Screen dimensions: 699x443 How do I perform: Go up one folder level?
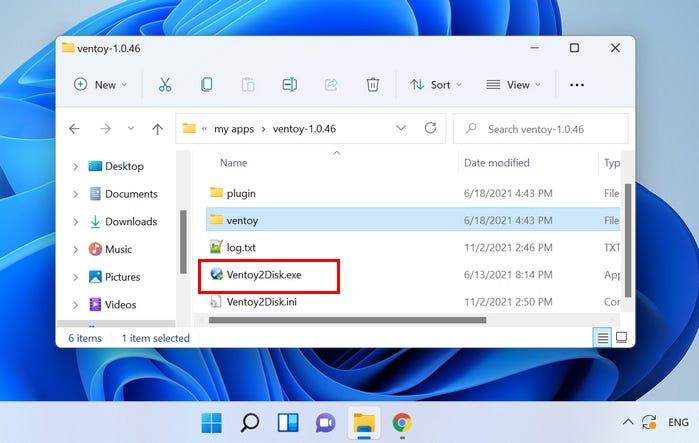point(157,129)
